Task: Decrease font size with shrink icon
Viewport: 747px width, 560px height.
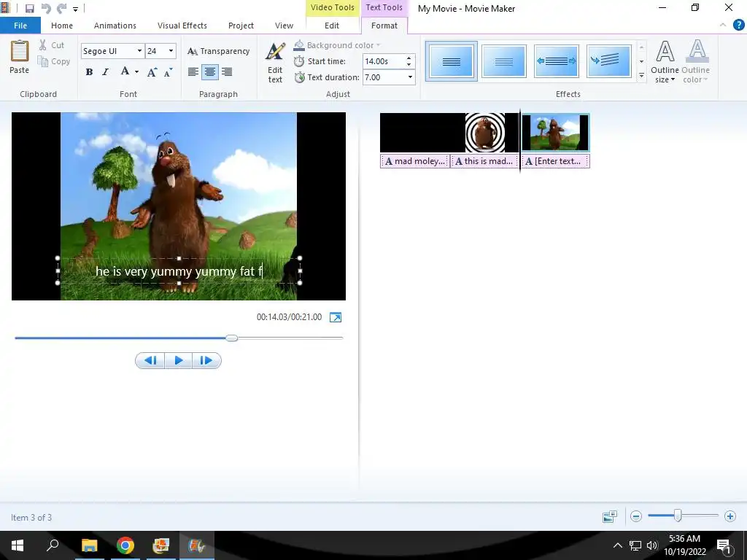Action: 169,72
